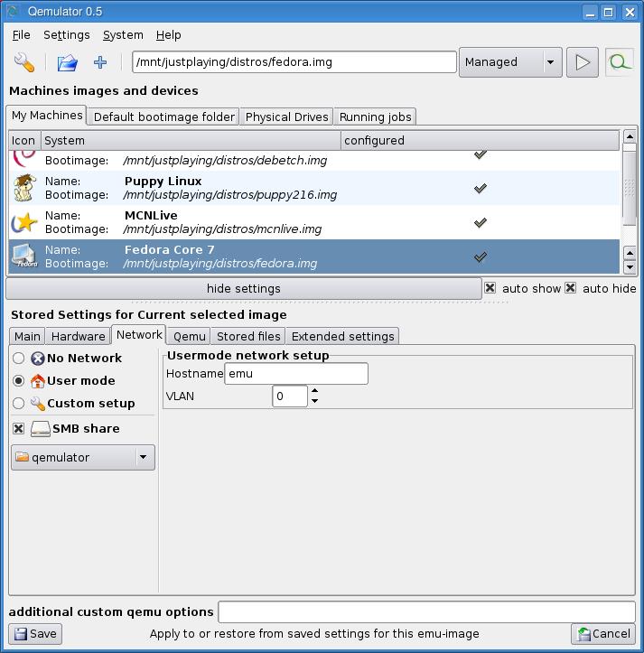This screenshot has width=644, height=653.
Task: Click the Hostname input field
Action: [296, 374]
